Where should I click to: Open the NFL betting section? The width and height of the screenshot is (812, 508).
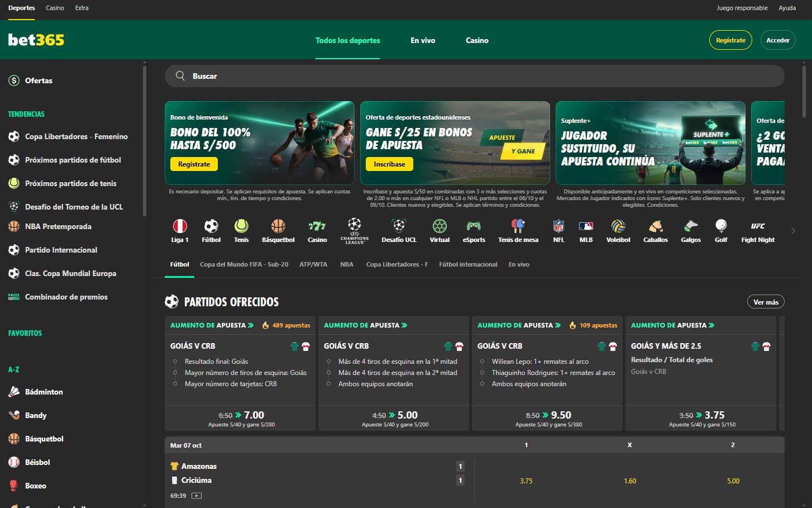(x=558, y=230)
